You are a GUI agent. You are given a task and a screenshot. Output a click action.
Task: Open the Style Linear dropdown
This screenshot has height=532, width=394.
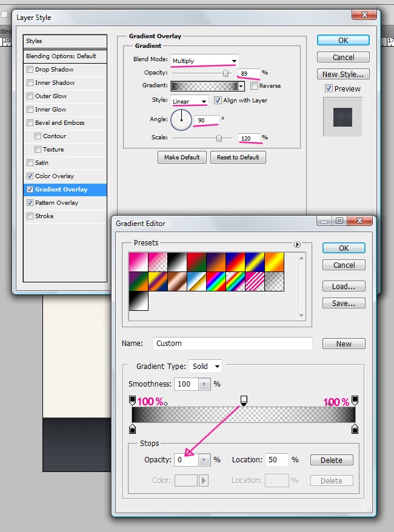189,101
